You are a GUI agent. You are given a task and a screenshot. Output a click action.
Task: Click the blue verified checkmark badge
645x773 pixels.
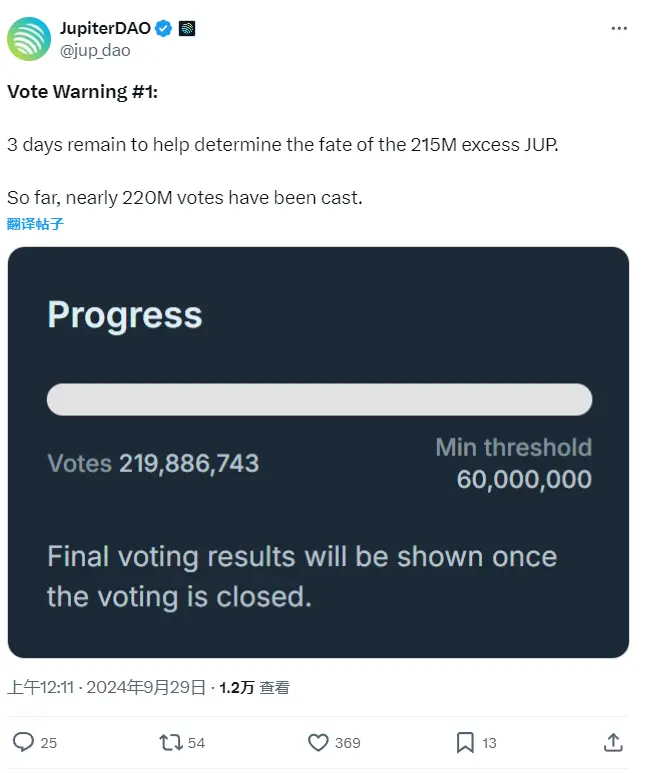click(x=165, y=29)
